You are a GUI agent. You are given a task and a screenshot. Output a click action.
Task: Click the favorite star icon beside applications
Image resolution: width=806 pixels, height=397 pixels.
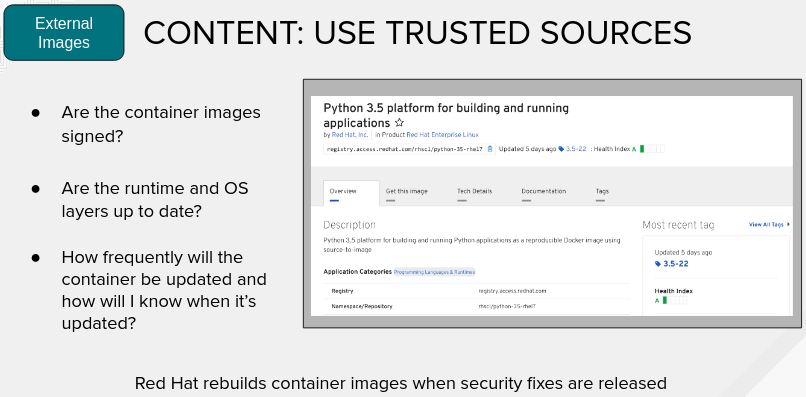pos(399,123)
